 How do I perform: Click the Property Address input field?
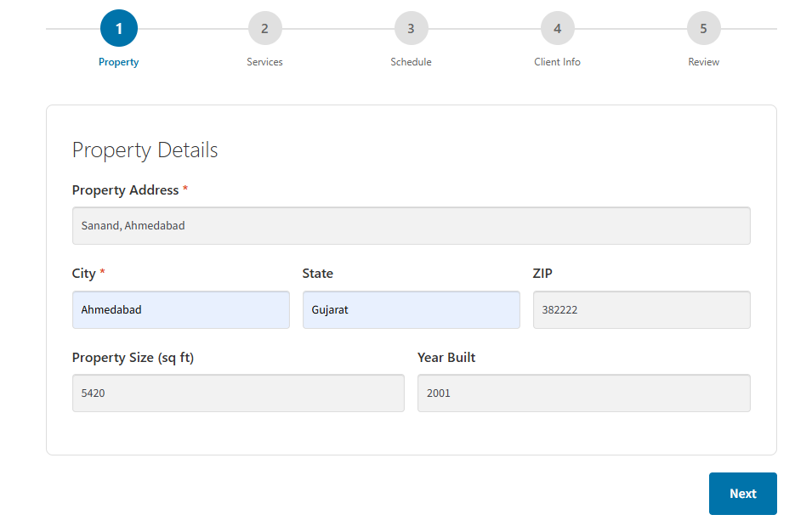411,226
